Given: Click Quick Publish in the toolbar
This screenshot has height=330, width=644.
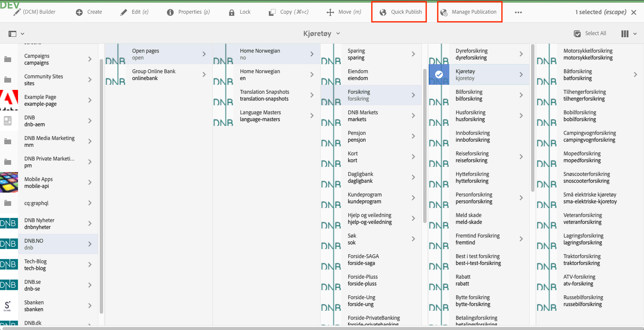Looking at the screenshot, I should pos(401,12).
